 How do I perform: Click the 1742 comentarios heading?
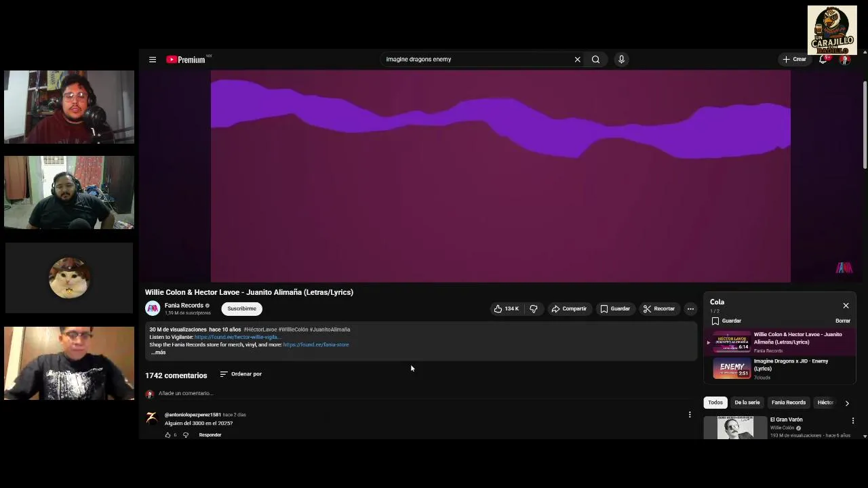[176, 375]
